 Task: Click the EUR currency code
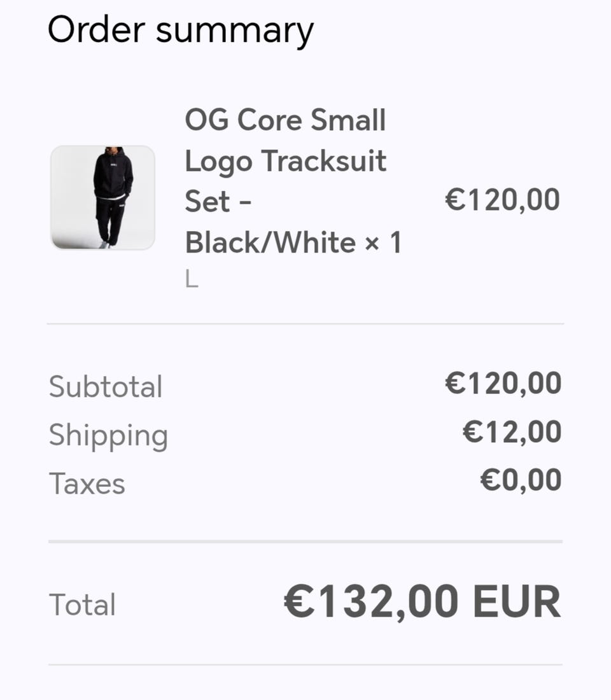(x=517, y=602)
